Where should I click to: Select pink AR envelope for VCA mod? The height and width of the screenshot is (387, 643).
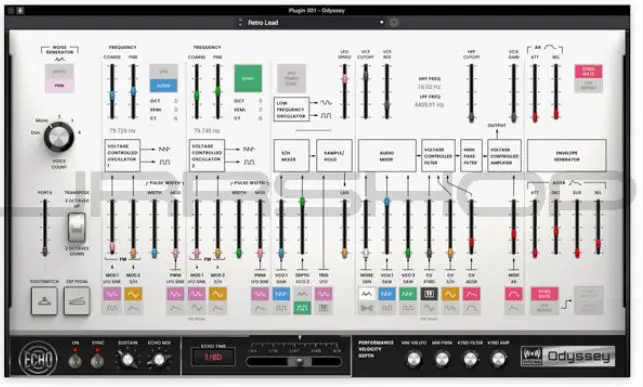[513, 294]
